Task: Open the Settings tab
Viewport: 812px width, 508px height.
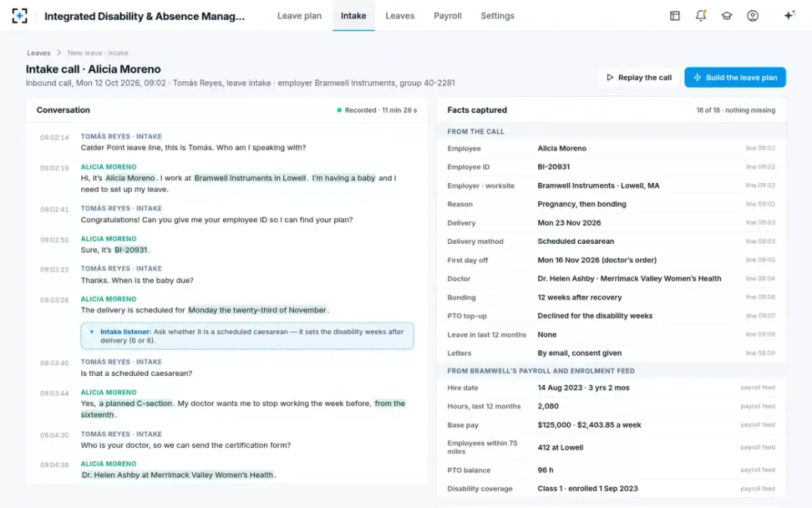Action: click(x=497, y=16)
